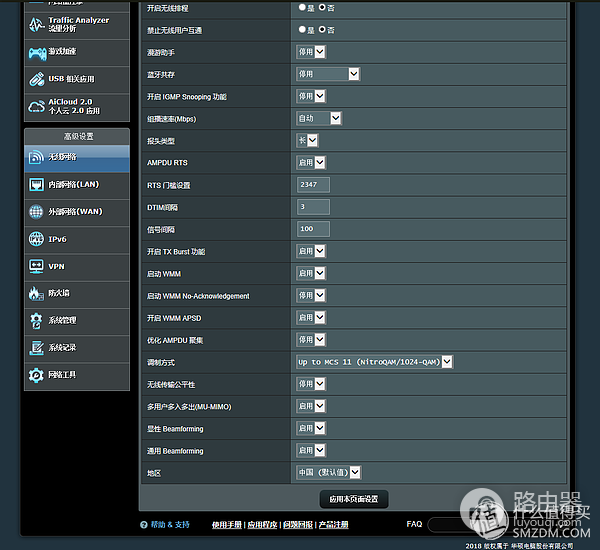Open the 调制方式 MCS dropdown
This screenshot has height=550, width=600.
point(374,362)
